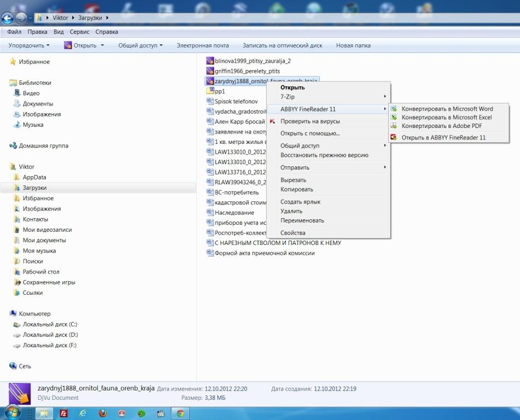The width and height of the screenshot is (520, 420).
Task: Click Записать на оптический диск button
Action: pyautogui.click(x=282, y=45)
